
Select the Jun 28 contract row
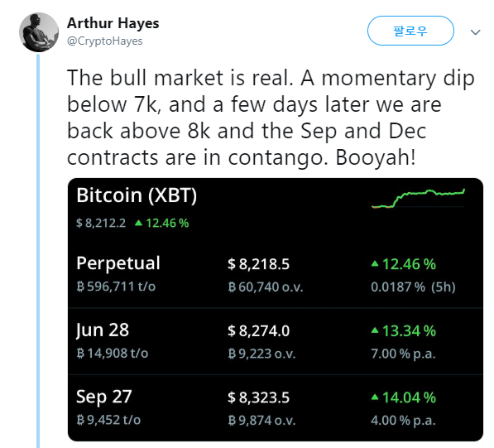coord(275,341)
